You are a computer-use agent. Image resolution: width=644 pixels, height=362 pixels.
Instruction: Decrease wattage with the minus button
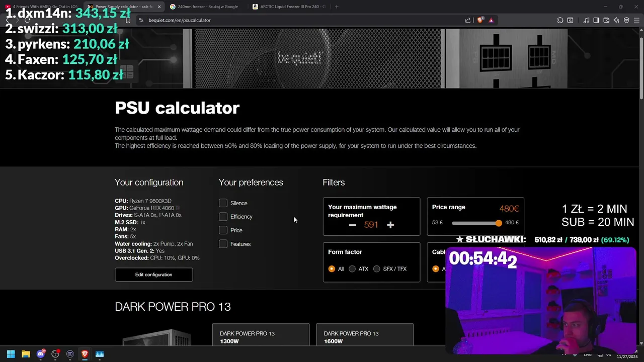coord(352,225)
